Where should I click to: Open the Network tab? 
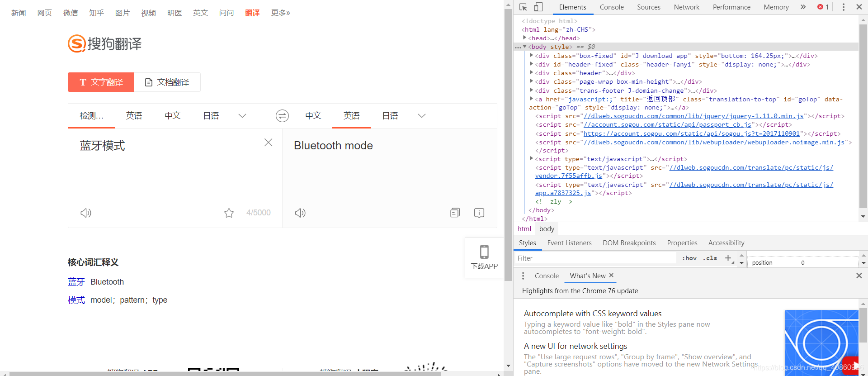coord(686,7)
